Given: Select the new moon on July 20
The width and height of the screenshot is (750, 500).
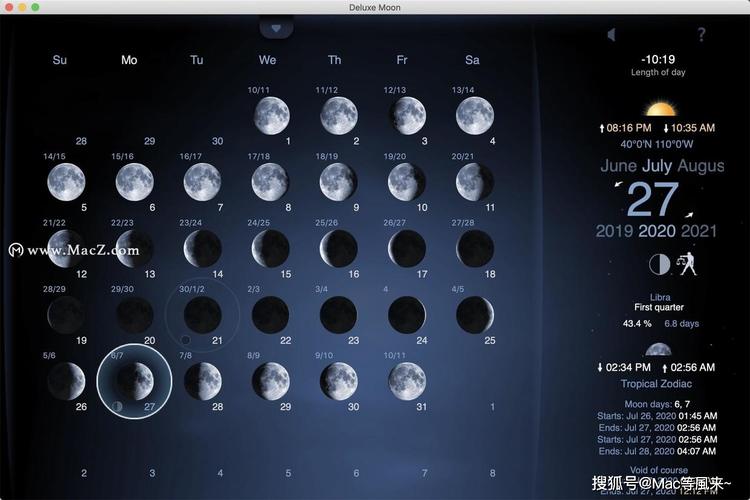Looking at the screenshot, I should (x=134, y=315).
